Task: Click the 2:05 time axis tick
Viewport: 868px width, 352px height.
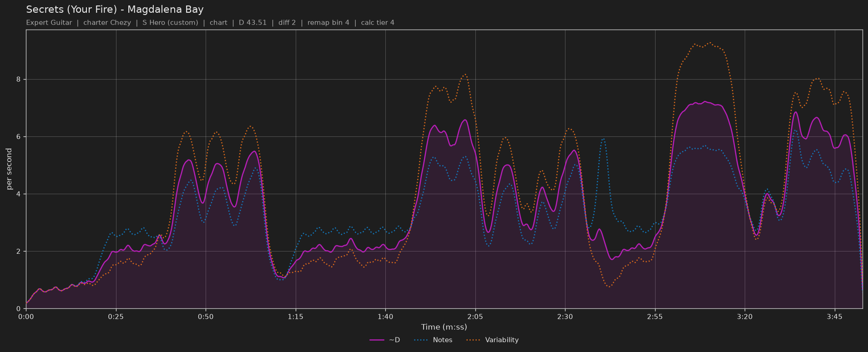Action: coord(475,317)
